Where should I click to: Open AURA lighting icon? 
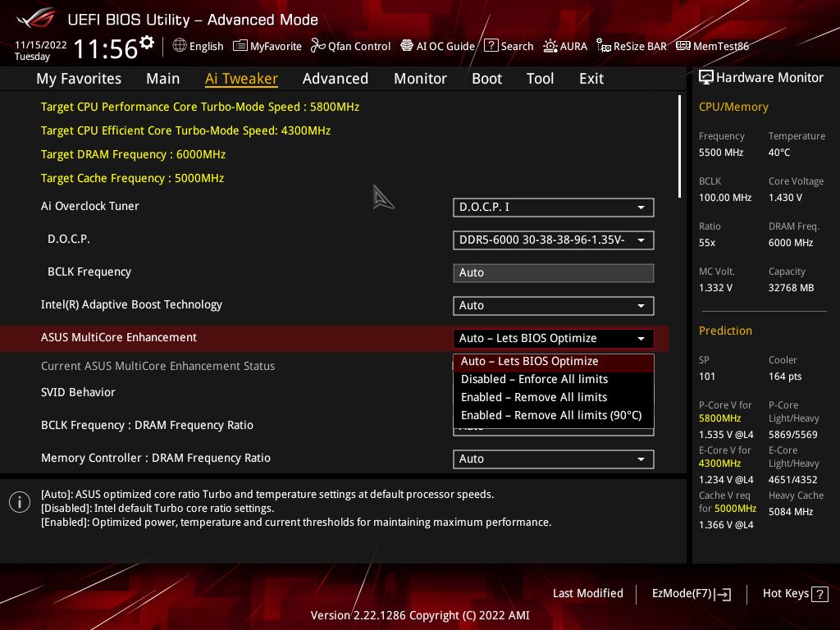coord(550,46)
